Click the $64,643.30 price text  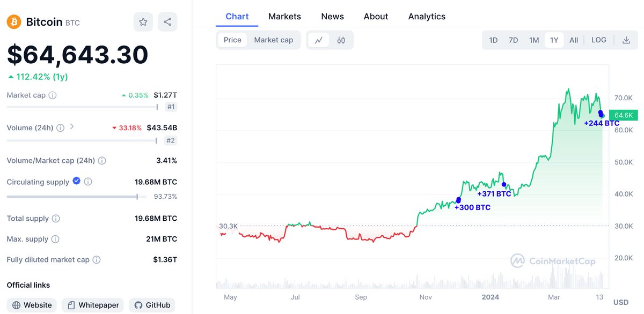[77, 55]
